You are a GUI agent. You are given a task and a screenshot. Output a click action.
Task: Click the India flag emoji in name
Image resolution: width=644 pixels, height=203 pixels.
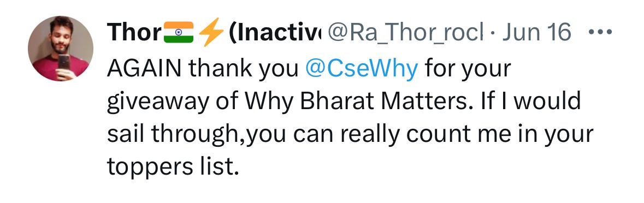coord(178,32)
